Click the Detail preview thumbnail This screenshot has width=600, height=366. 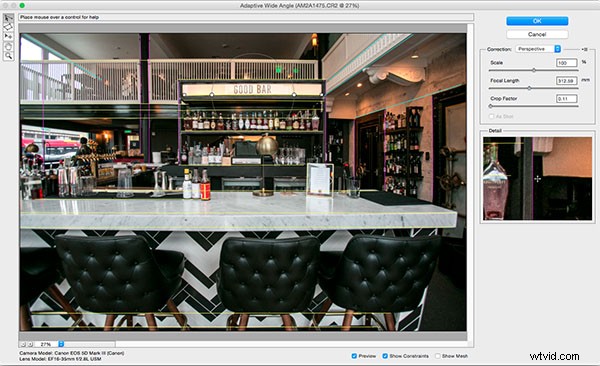(537, 178)
